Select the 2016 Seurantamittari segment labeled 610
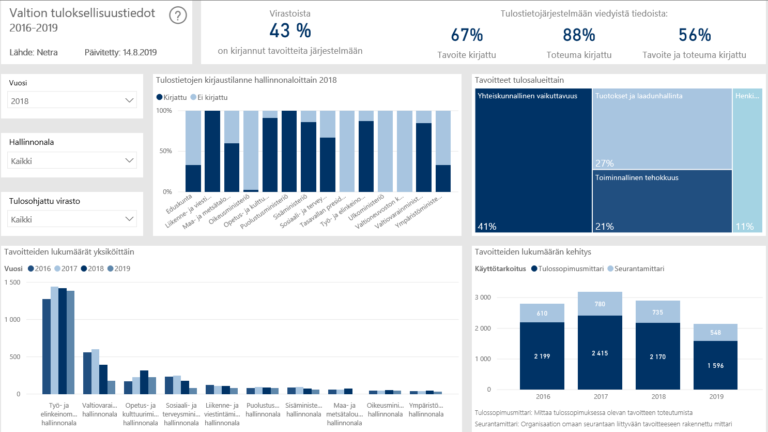Image resolution: width=768 pixels, height=432 pixels. [541, 313]
